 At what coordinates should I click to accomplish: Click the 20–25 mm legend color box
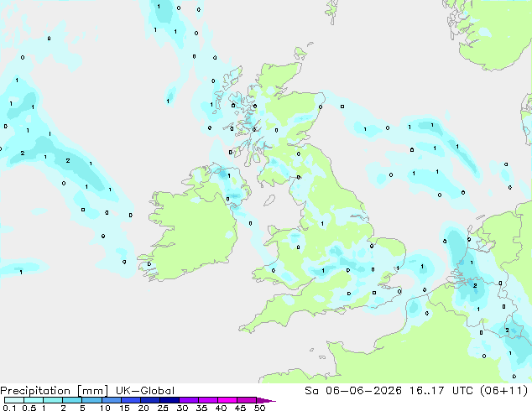[x=150, y=400]
